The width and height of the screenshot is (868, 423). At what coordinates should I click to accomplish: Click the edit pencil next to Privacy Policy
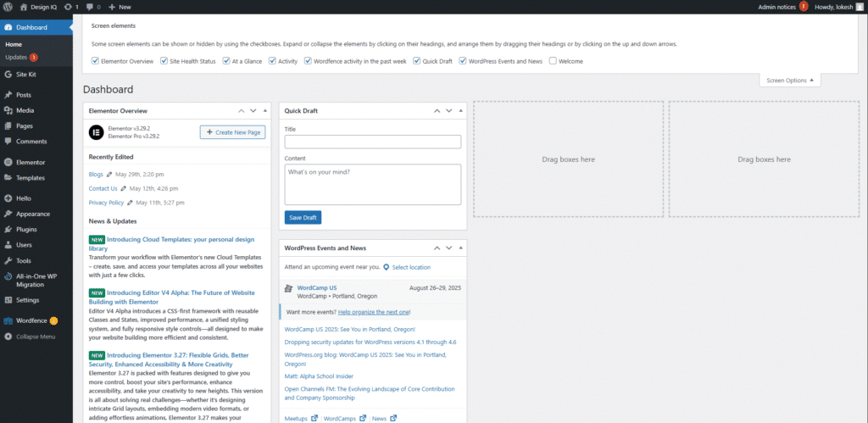click(130, 203)
